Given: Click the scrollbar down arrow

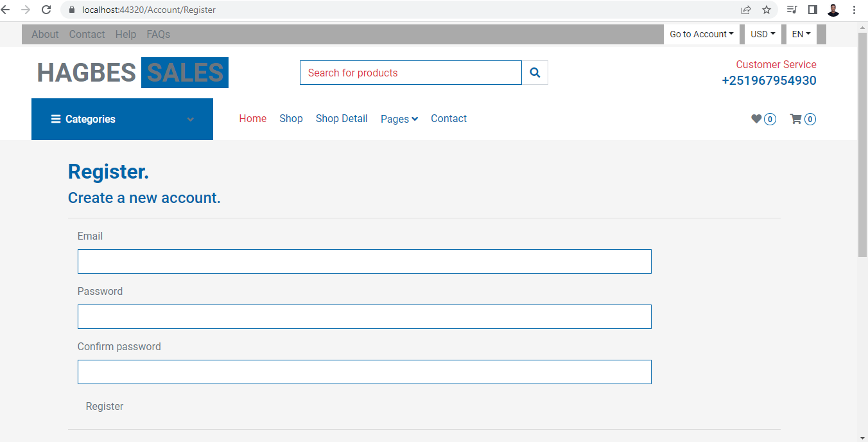Looking at the screenshot, I should click(x=862, y=438).
